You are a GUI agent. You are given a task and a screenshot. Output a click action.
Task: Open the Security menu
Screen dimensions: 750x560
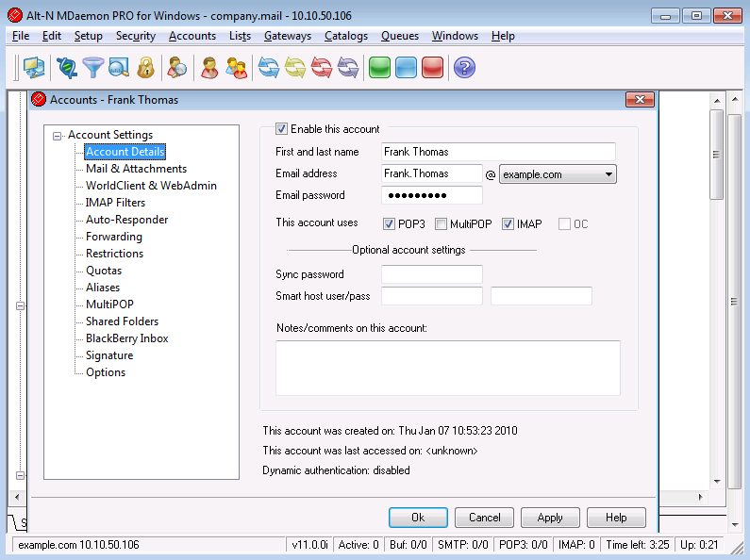[x=135, y=36]
